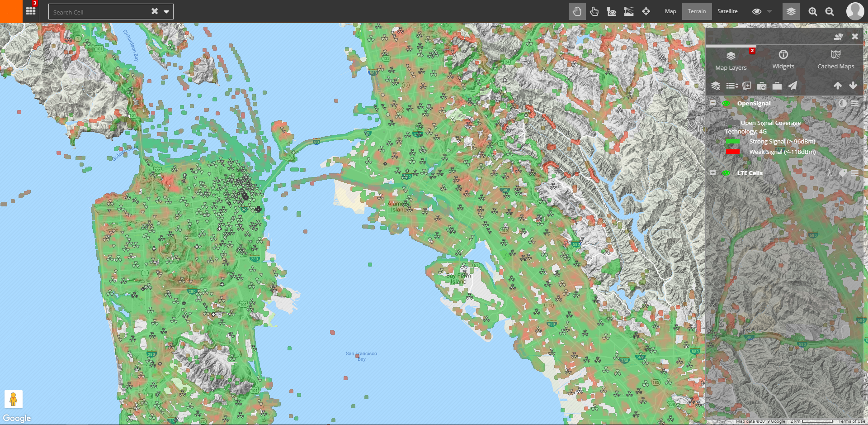Switch to Terrain view

pos(697,11)
